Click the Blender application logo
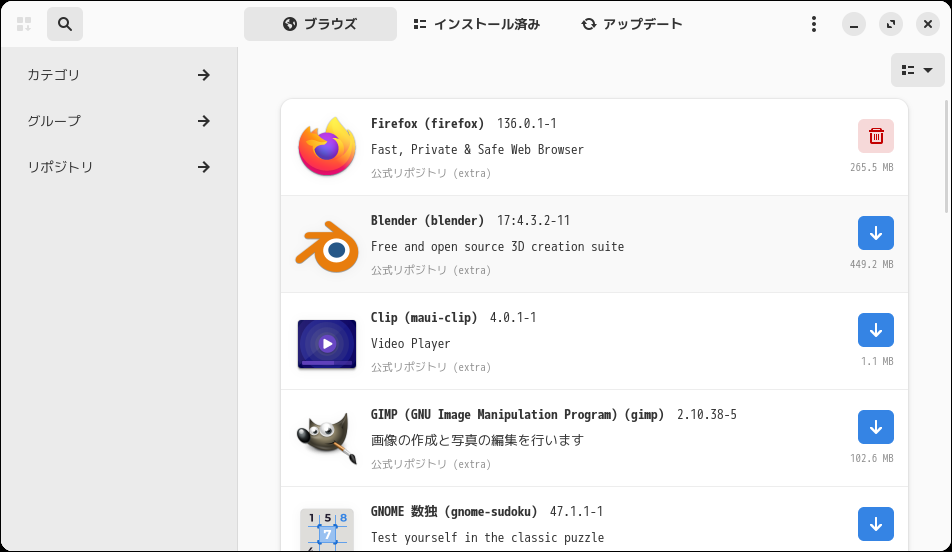The image size is (952, 552). pyautogui.click(x=327, y=245)
